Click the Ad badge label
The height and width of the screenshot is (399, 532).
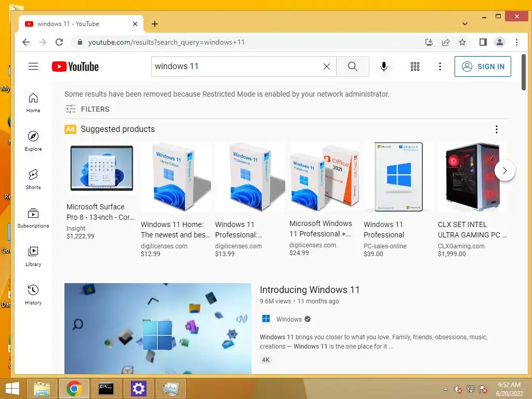pos(70,129)
